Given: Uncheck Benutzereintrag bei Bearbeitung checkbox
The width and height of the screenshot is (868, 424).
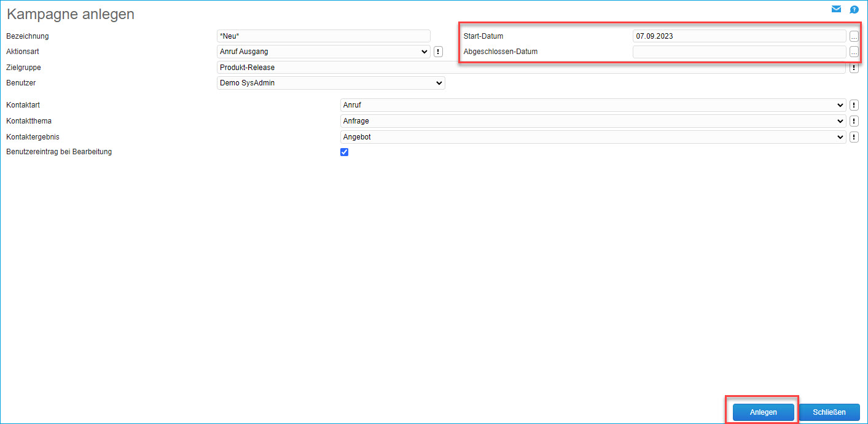Looking at the screenshot, I should click(x=345, y=152).
